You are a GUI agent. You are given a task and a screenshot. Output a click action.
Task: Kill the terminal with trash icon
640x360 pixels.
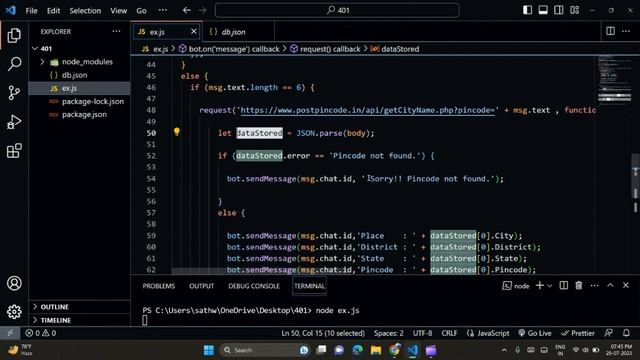(x=579, y=285)
